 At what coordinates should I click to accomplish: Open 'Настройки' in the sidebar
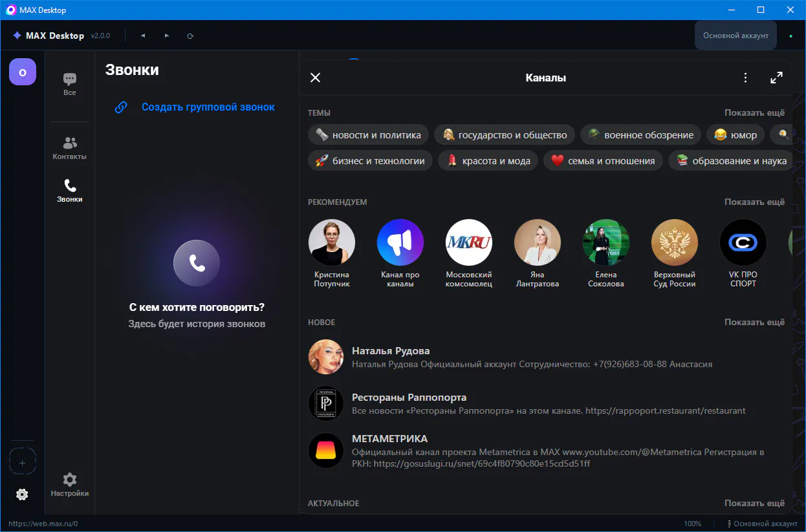[70, 485]
